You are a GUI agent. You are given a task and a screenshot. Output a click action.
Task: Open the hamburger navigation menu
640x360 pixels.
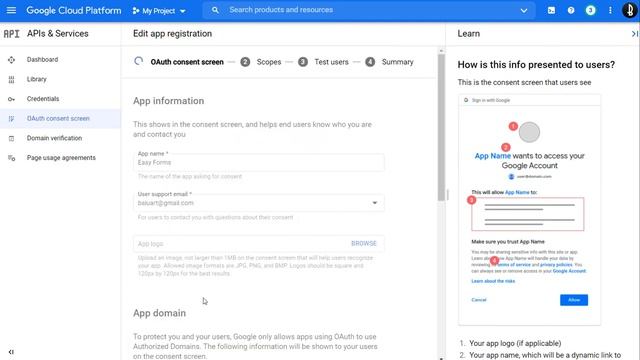pyautogui.click(x=11, y=10)
